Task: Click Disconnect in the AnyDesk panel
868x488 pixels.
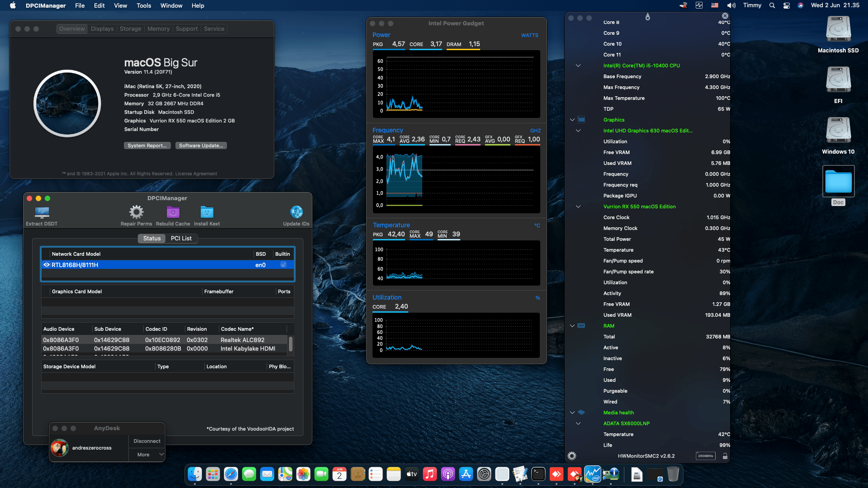Action: pyautogui.click(x=147, y=441)
